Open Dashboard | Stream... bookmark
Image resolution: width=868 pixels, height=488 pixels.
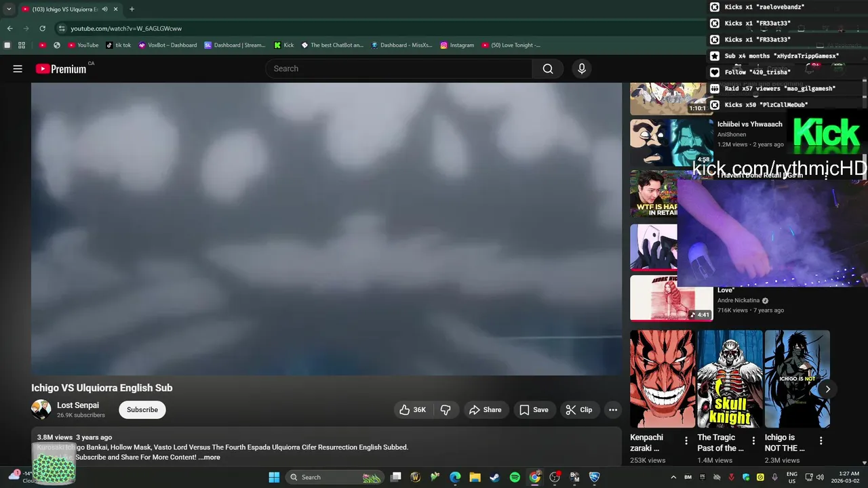tap(235, 45)
